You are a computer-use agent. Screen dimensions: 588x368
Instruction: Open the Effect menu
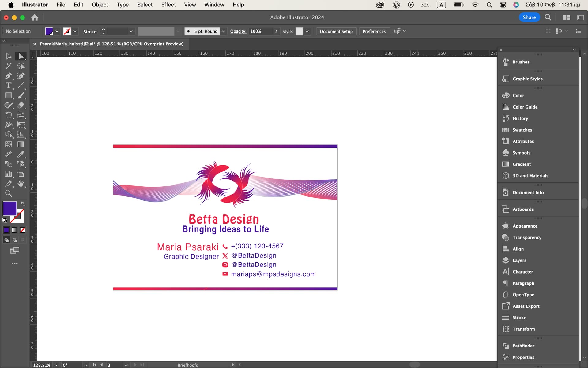tap(168, 5)
